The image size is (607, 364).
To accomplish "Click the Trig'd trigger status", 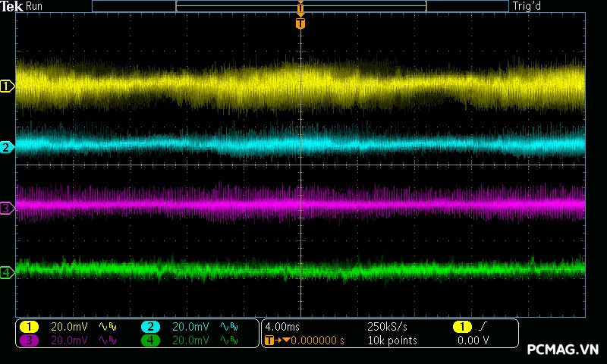I will click(528, 6).
